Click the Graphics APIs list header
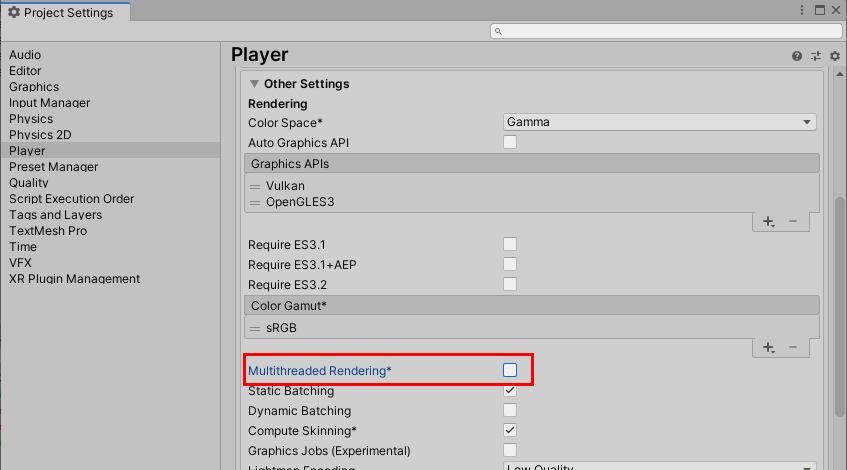This screenshot has height=470, width=847. 532,163
